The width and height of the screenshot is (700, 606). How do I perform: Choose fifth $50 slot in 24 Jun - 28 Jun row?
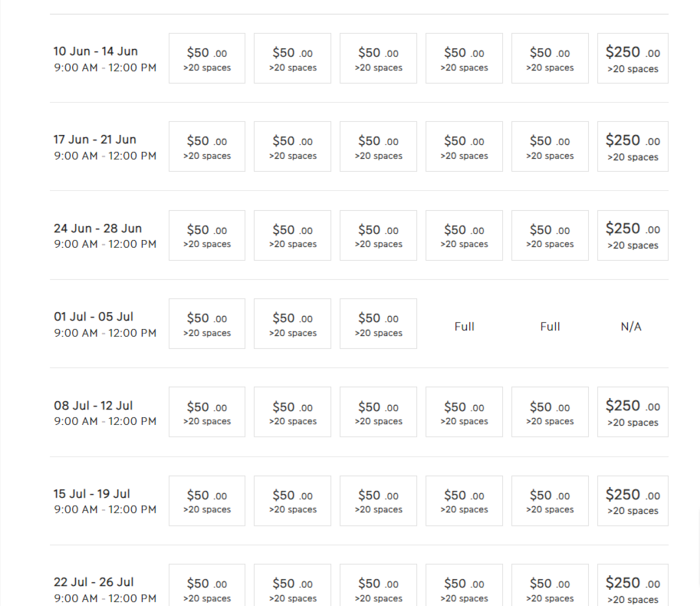tap(550, 235)
